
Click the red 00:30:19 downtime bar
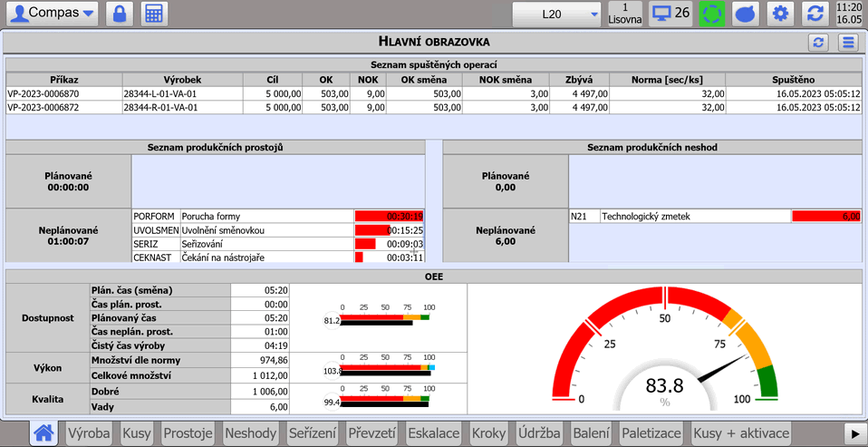[x=390, y=216]
